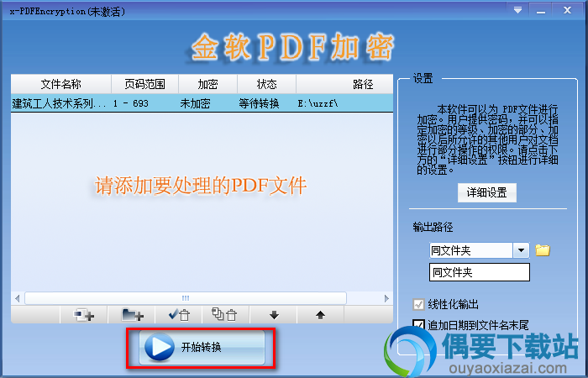Close the x-PDFEncryption window

click(567, 10)
